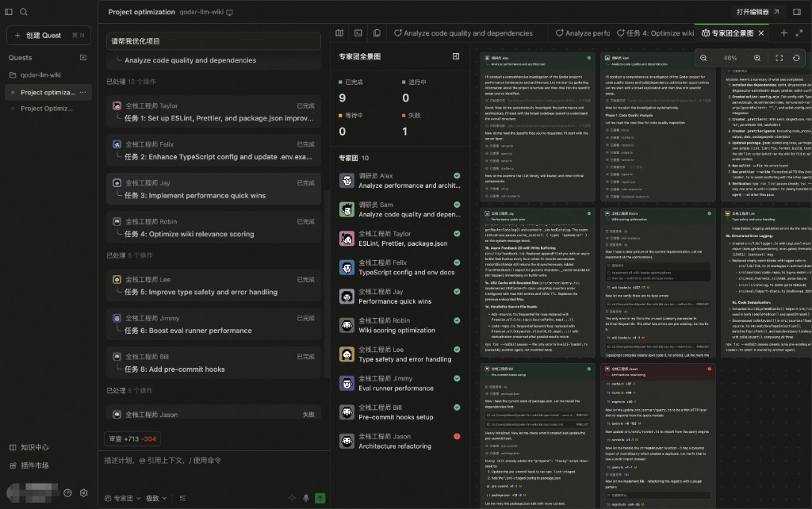Viewport: 812px width, 509px height.
Task: Zoom in the expert team canvas
Action: [x=757, y=58]
